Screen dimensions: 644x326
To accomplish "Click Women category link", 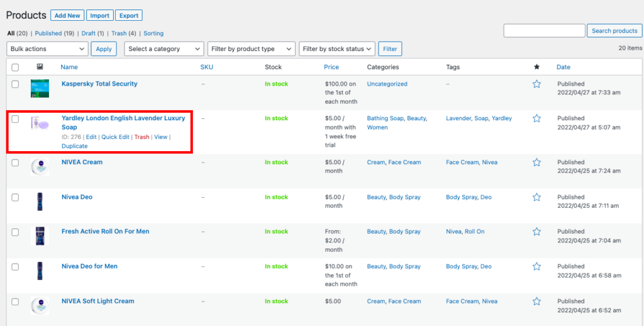I will point(377,127).
